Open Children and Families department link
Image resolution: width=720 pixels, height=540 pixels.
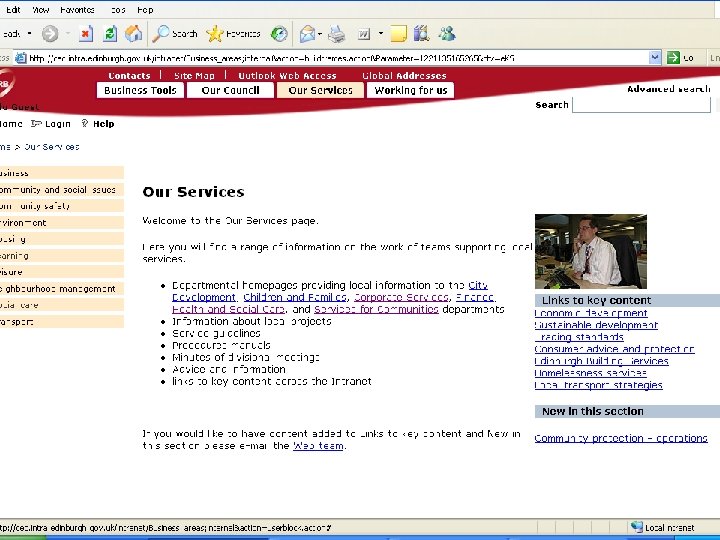[295, 297]
